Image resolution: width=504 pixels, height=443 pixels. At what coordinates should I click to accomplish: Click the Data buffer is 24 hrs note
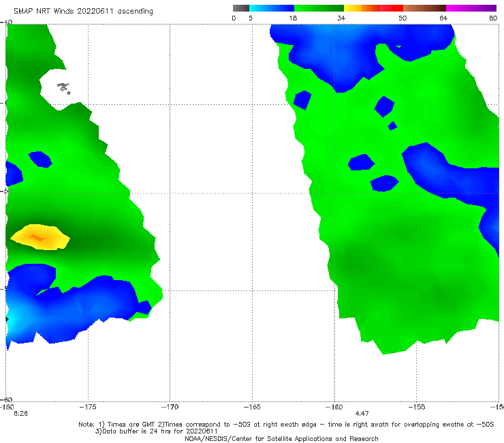(156, 431)
